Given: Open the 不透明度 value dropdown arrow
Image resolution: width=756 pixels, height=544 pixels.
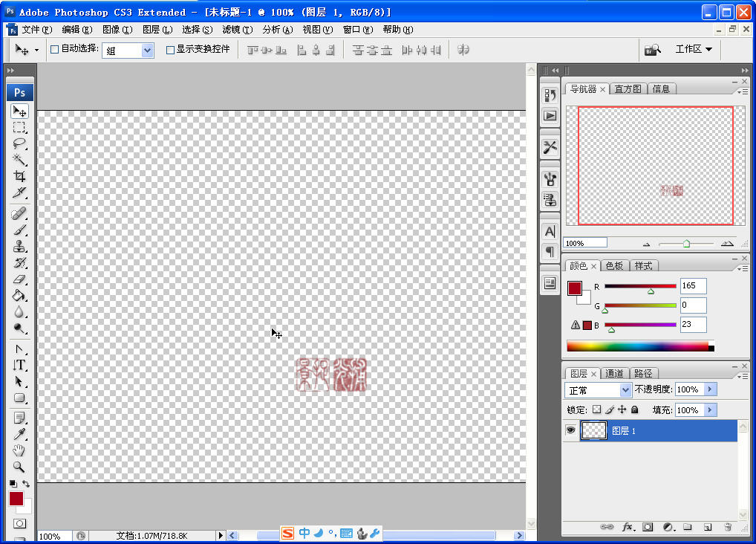Looking at the screenshot, I should pos(711,389).
